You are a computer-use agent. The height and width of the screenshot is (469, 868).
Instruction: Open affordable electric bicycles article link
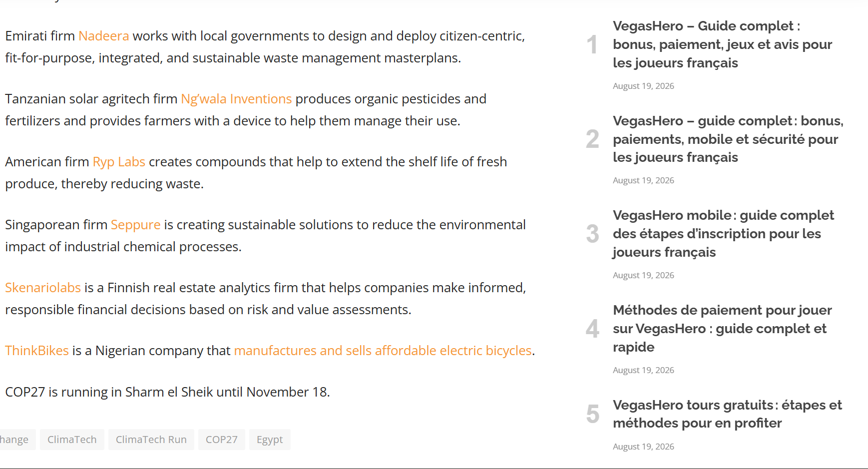[x=383, y=351]
